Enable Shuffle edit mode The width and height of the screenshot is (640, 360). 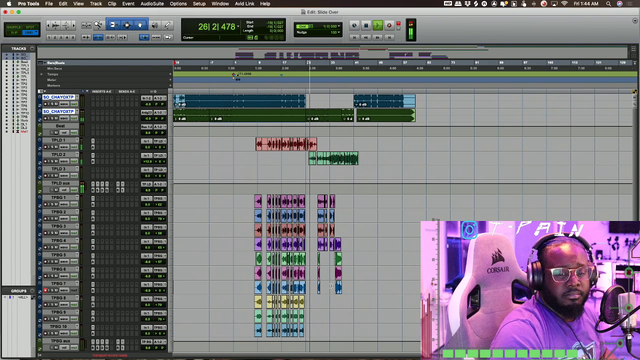click(14, 27)
